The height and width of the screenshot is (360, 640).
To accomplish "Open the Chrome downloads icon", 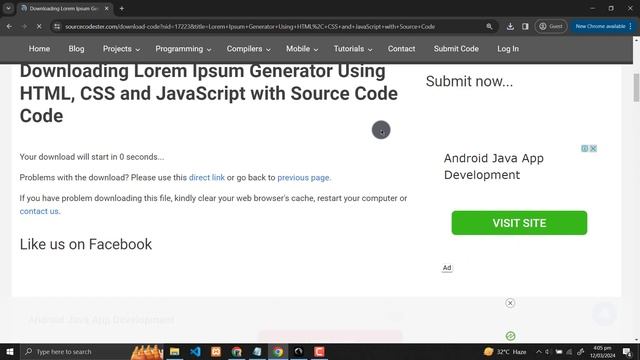I will click(510, 27).
